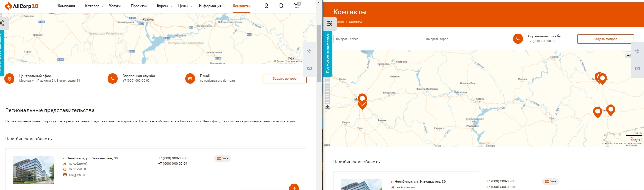Screen dimensions: 644x190
Task: Click envelope side icon in left window
Action: (x=309, y=68)
